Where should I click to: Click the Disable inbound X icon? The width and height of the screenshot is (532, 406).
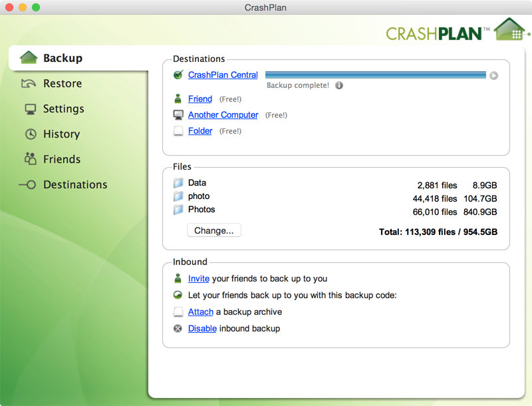[178, 328]
